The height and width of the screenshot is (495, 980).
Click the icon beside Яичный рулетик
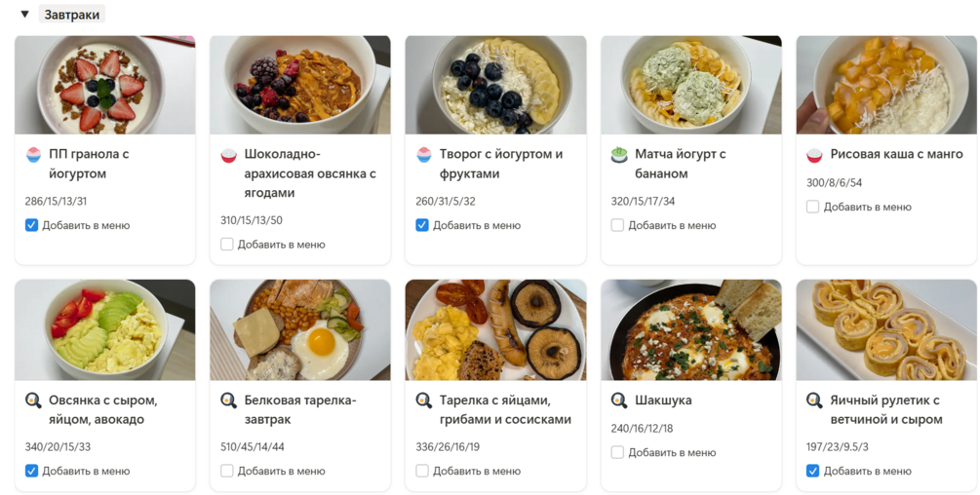814,400
